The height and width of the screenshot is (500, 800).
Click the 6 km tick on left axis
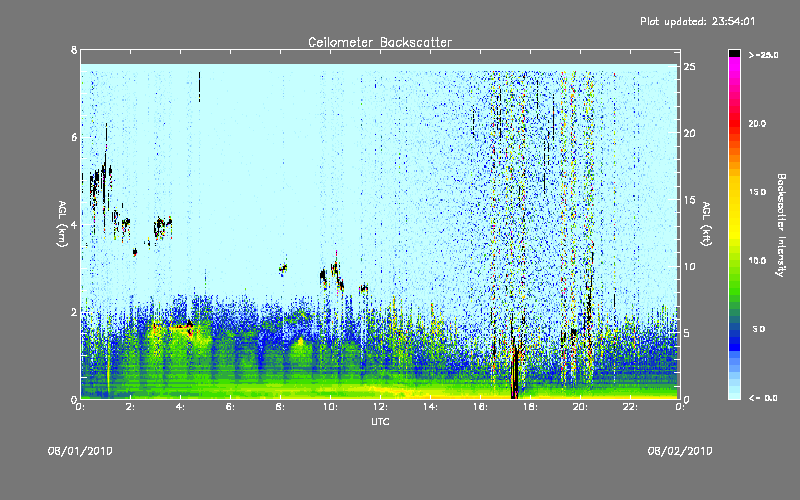74,137
